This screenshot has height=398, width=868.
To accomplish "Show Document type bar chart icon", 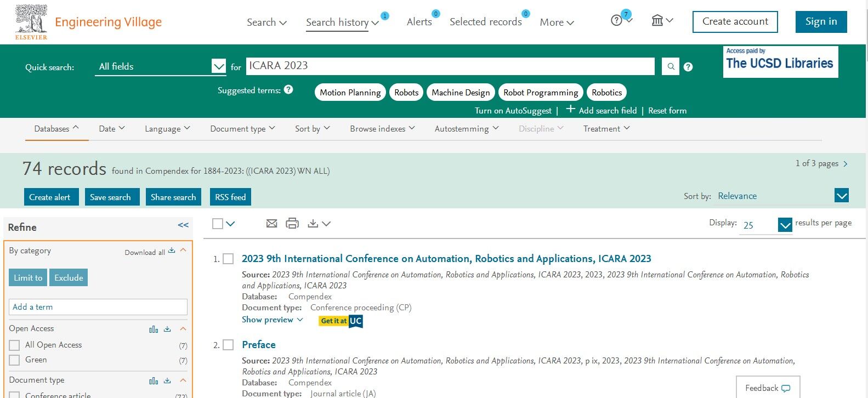I will pyautogui.click(x=154, y=380).
